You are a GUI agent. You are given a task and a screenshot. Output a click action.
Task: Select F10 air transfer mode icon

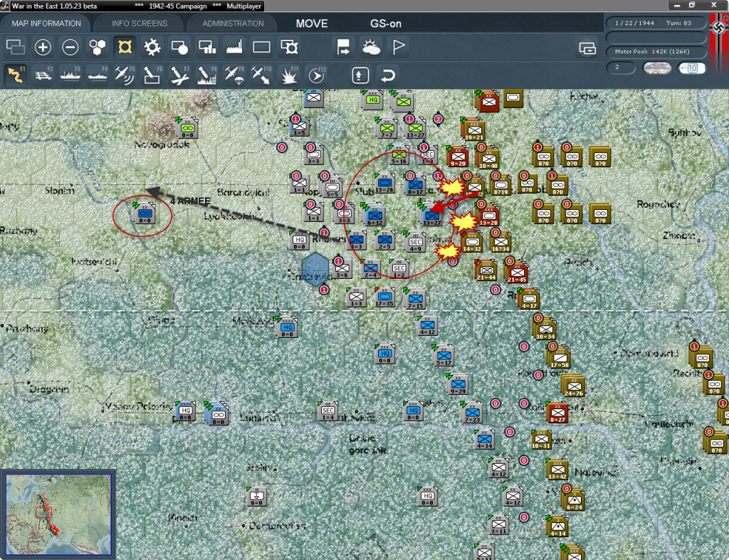(x=261, y=75)
